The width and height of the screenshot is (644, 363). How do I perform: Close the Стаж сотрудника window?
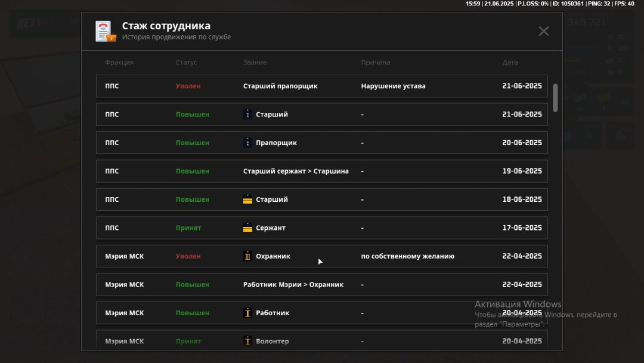tap(543, 31)
